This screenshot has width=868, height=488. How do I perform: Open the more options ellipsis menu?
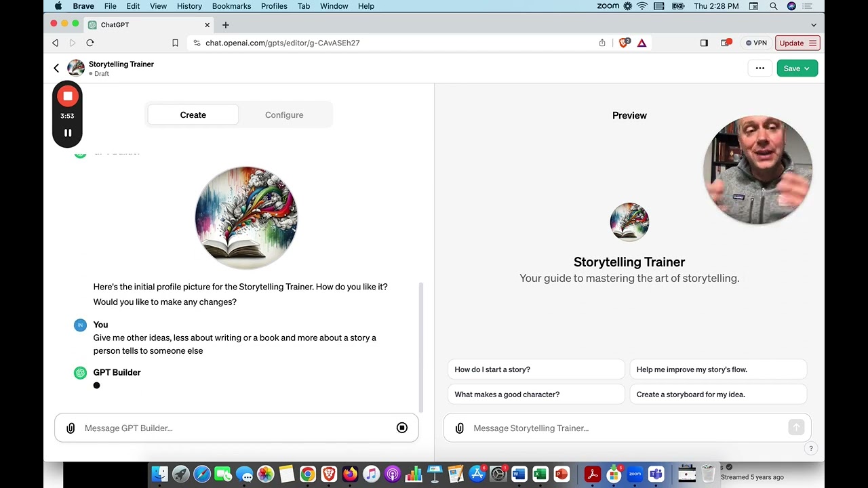[759, 68]
